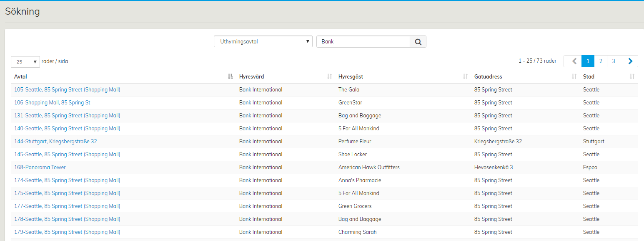644x241 pixels.
Task: Go to next page with right chevron
Action: click(629, 61)
